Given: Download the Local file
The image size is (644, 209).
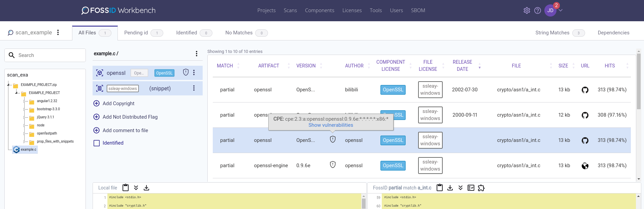Looking at the screenshot, I should 146,188.
